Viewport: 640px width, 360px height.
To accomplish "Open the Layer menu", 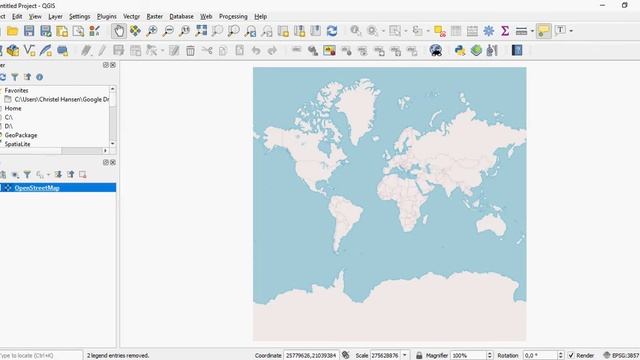I will [56, 17].
